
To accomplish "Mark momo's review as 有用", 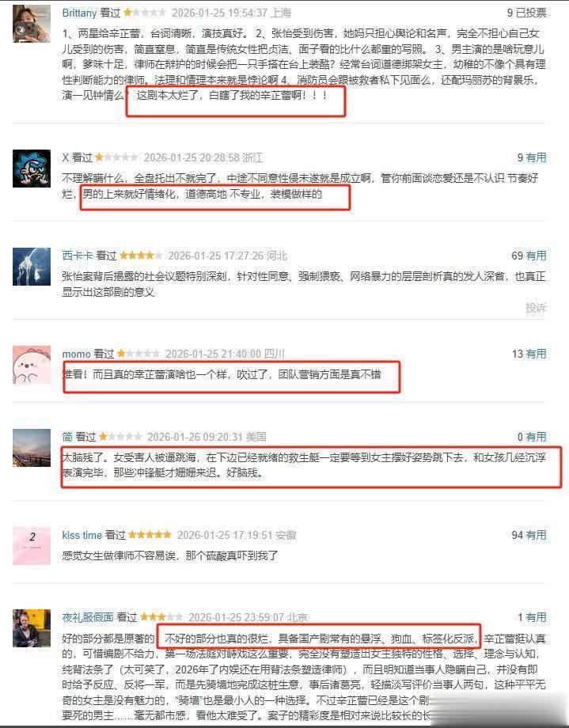I will click(536, 355).
